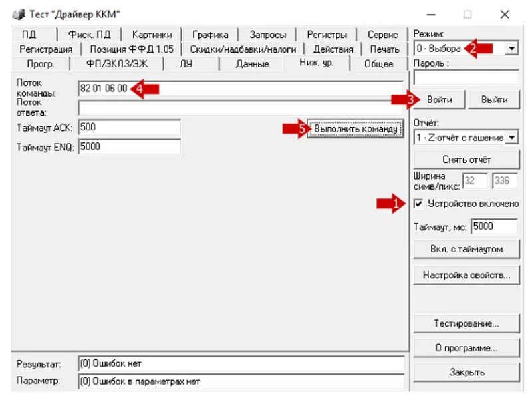
Task: Click the Таймаут ENQ field
Action: (x=129, y=147)
